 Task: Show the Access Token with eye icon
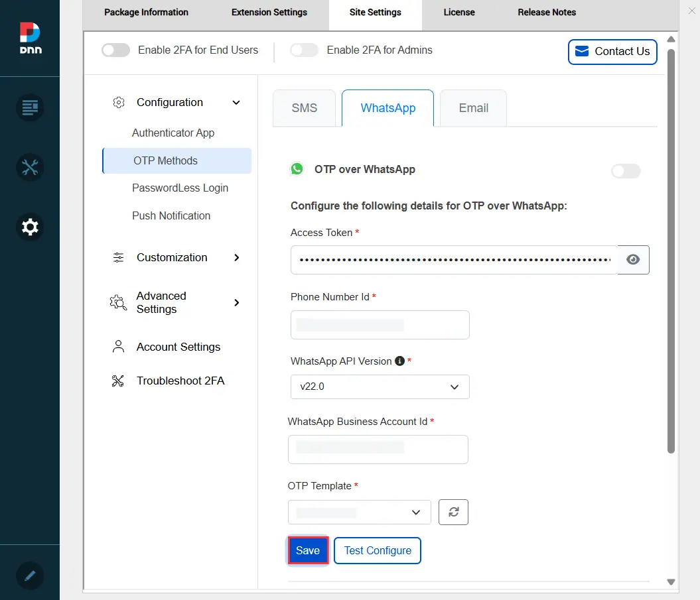[x=633, y=260]
